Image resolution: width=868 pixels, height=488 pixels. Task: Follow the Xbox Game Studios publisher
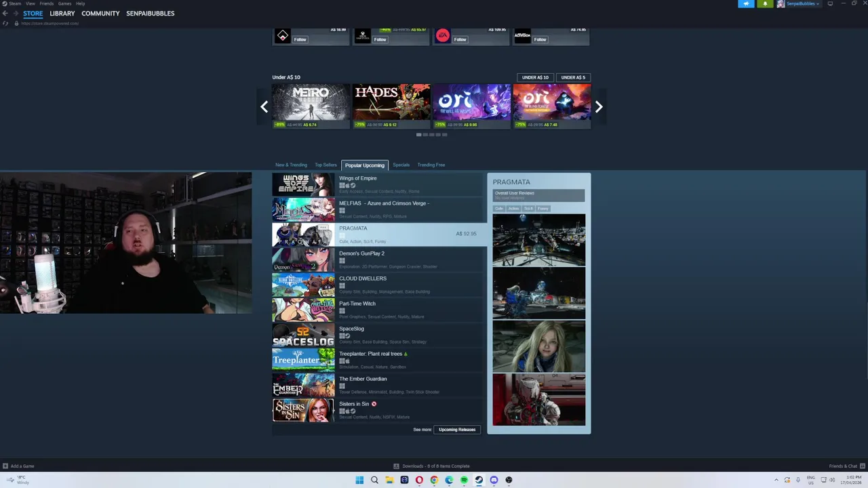click(x=380, y=39)
